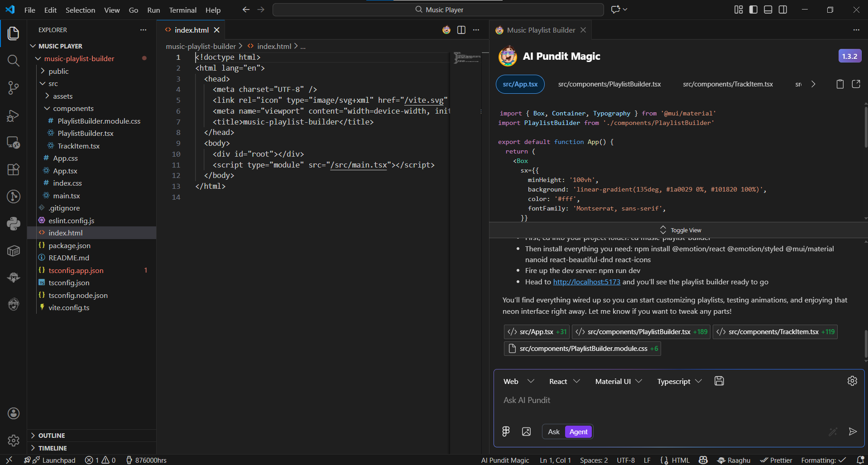This screenshot has height=465, width=868.
Task: Open AI Pundit settings gear
Action: 852,381
